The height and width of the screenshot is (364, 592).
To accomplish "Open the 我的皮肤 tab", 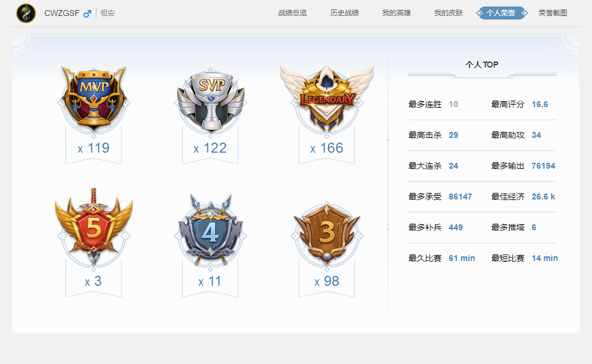I will coord(449,13).
